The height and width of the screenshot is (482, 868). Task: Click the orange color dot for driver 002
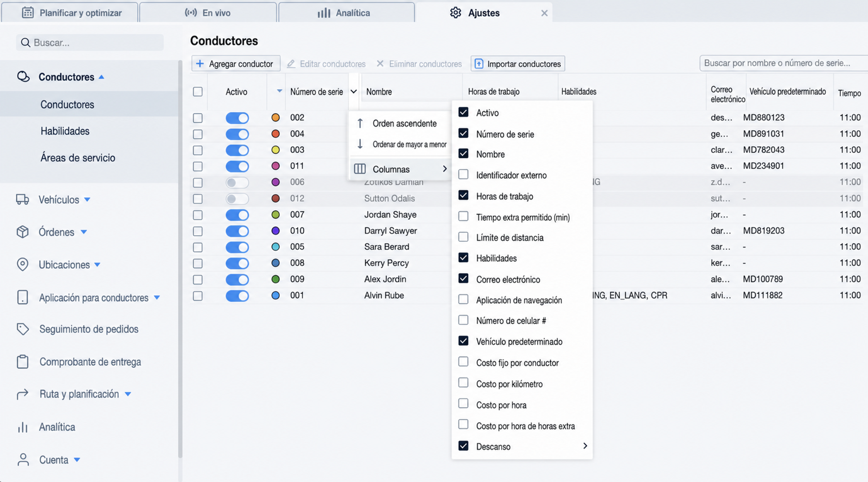click(275, 117)
